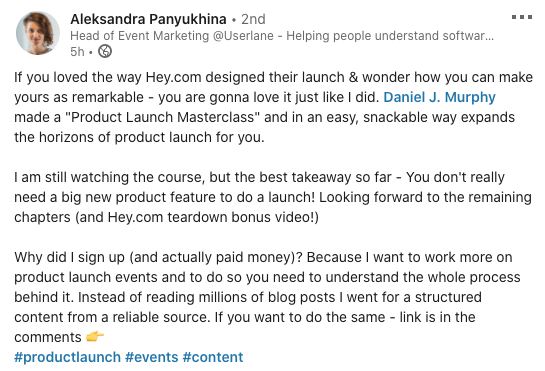Visit the Daniel J. Murphy mention link

[439, 97]
